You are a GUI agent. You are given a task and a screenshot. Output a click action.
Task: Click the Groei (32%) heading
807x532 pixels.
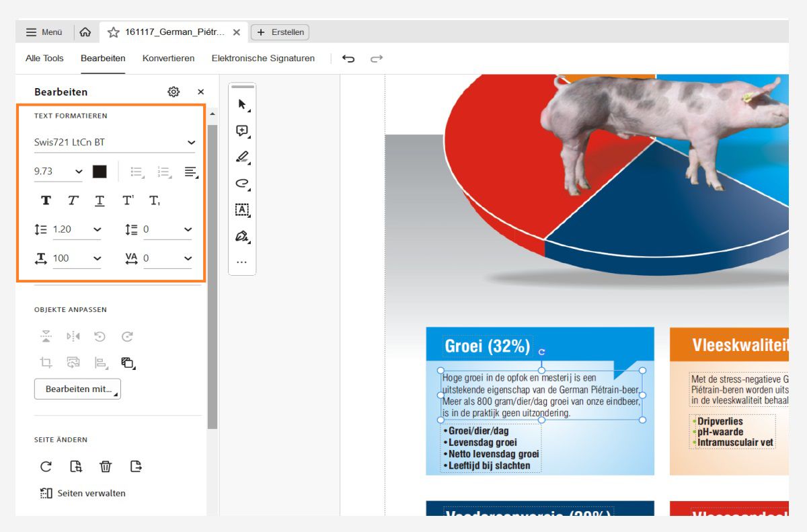click(x=488, y=346)
